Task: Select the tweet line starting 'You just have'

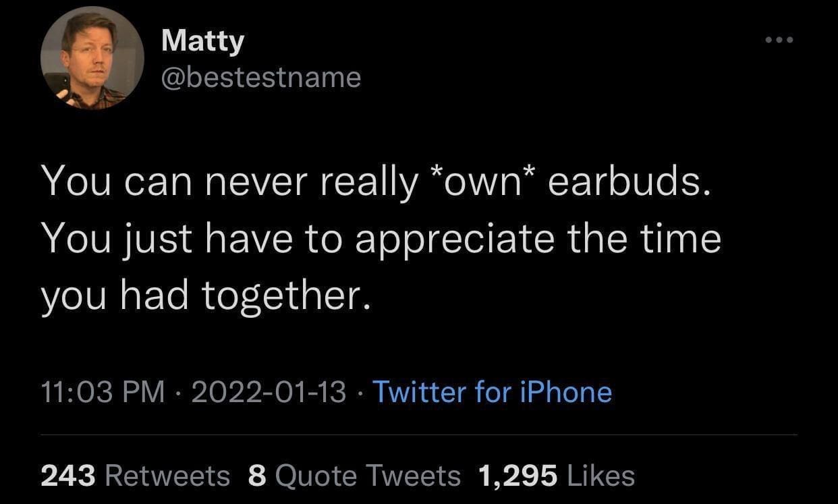Action: pos(381,240)
